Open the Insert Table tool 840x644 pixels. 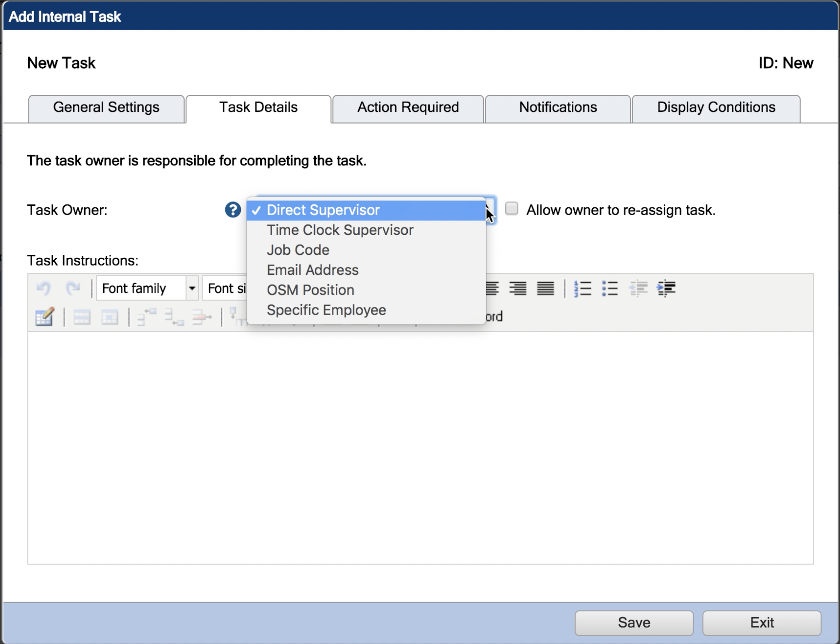point(44,317)
